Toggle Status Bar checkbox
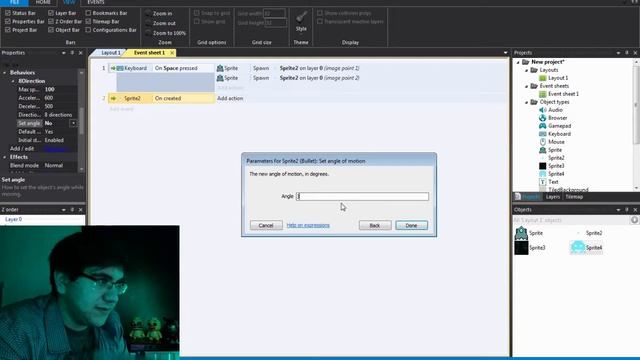 8,13
